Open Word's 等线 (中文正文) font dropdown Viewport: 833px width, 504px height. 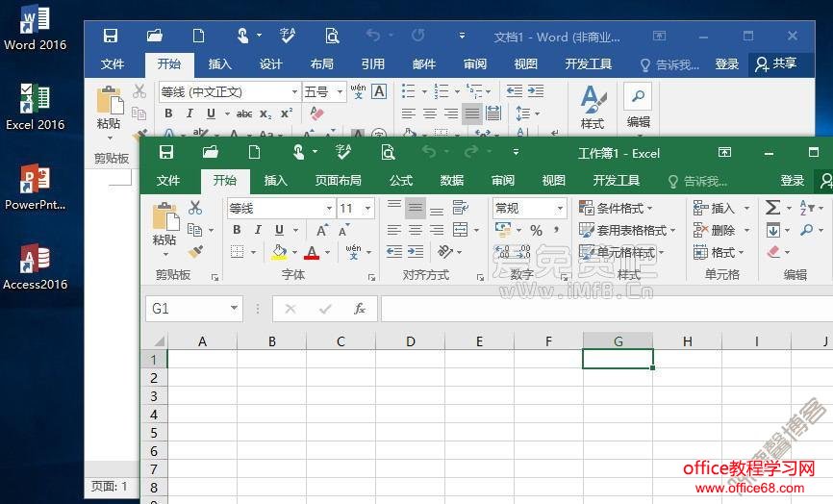(295, 92)
